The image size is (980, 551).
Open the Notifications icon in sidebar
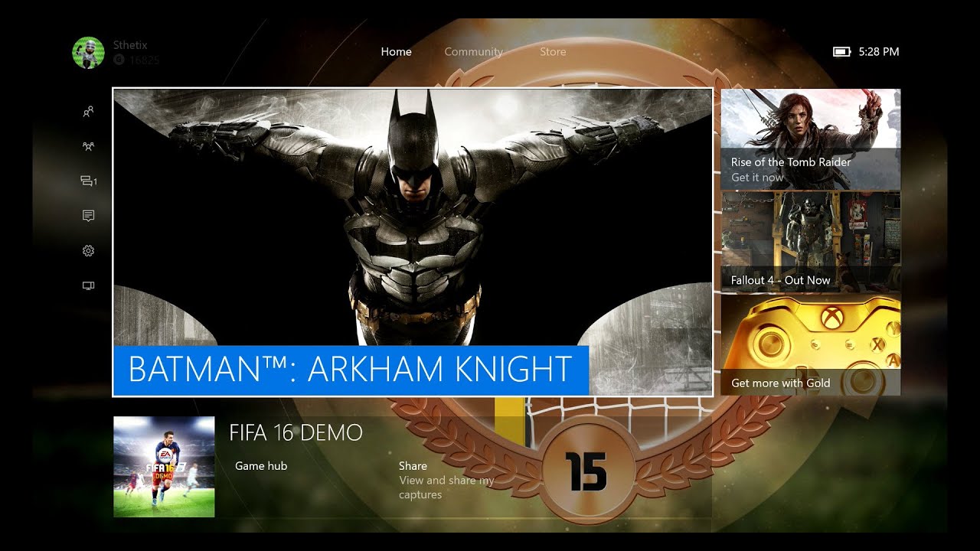point(88,216)
